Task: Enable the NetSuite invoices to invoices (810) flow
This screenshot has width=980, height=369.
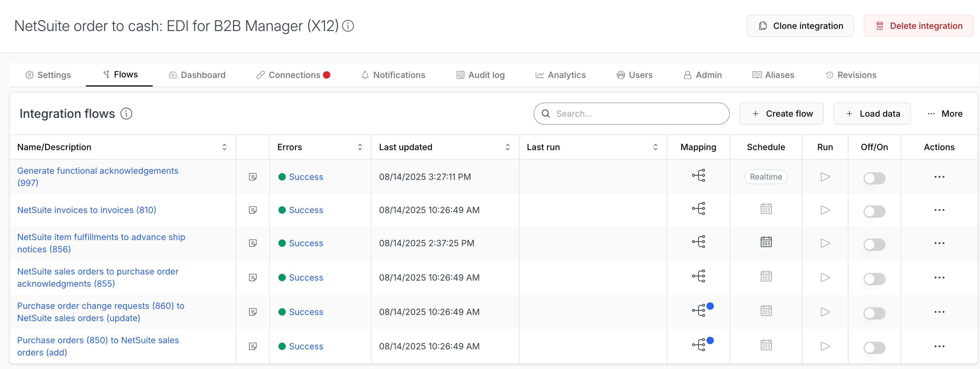Action: (874, 211)
